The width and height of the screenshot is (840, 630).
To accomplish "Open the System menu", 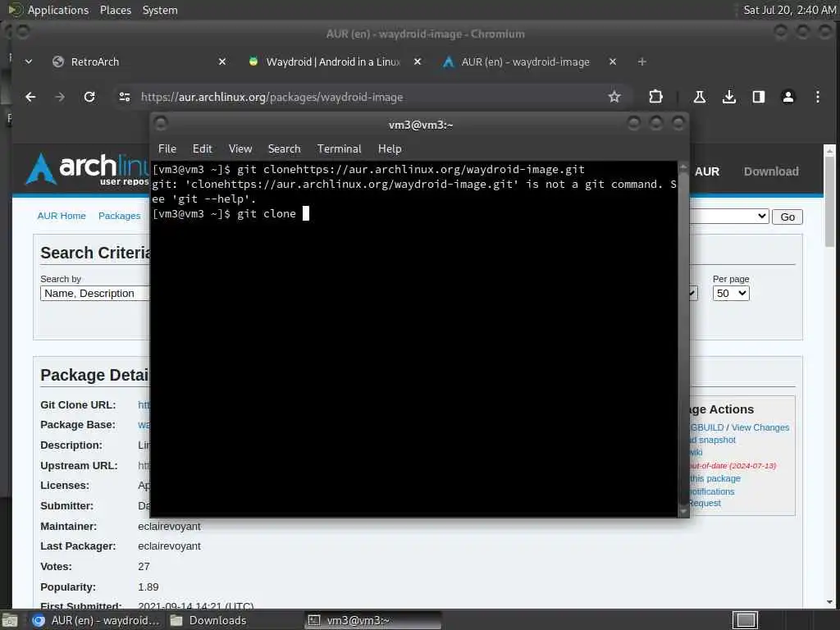I will [x=160, y=10].
